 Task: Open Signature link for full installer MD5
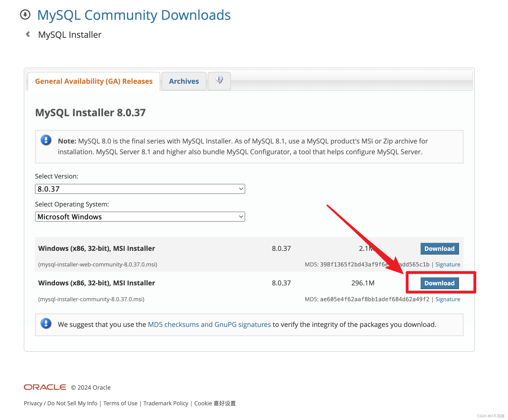(448, 299)
